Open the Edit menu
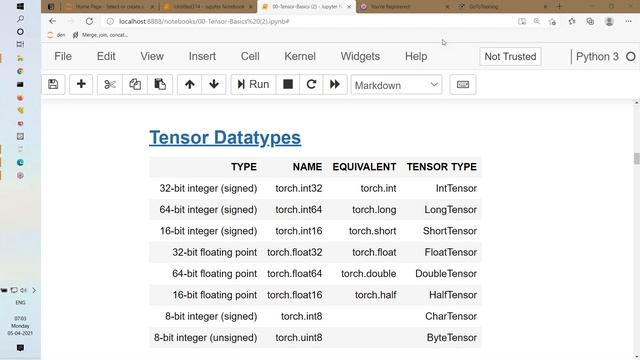The height and width of the screenshot is (360, 640). pyautogui.click(x=106, y=56)
